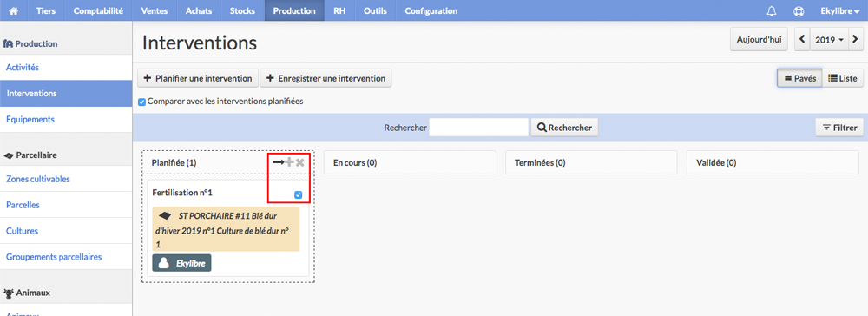Image resolution: width=868 pixels, height=316 pixels.
Task: Toggle Fertilisation n°1 card checkbox
Action: (x=299, y=194)
